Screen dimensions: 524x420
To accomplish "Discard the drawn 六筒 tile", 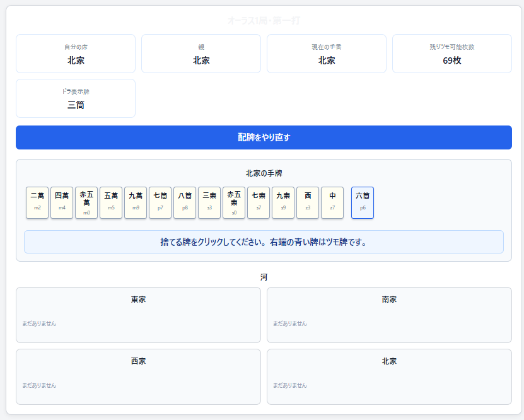I will click(x=363, y=203).
